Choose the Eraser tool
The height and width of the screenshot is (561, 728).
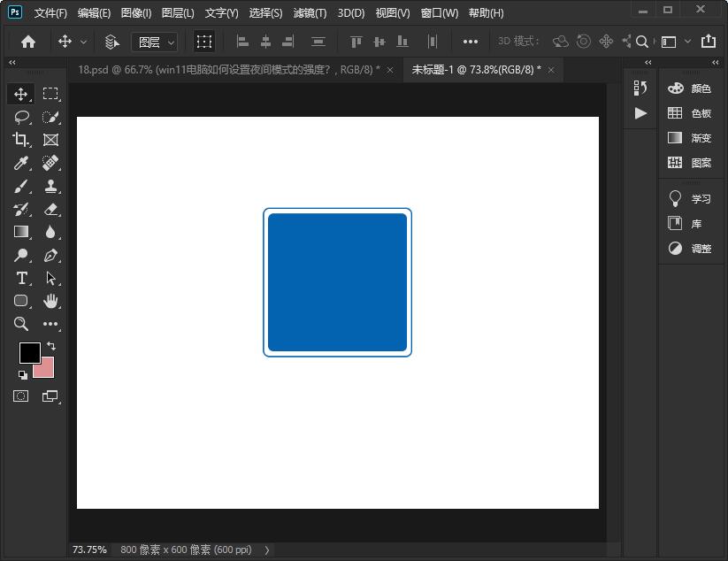(x=51, y=209)
